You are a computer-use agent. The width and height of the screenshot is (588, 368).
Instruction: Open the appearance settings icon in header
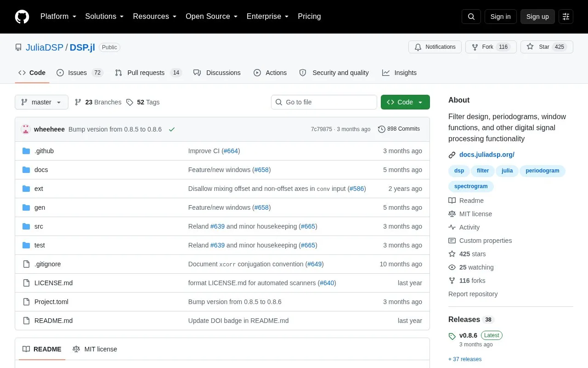(x=566, y=17)
